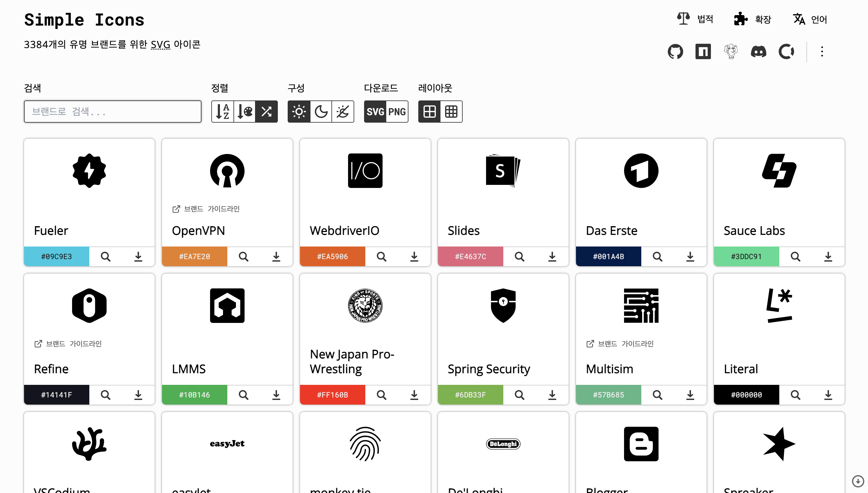Open the three-dot overflow menu
This screenshot has width=868, height=493.
pyautogui.click(x=822, y=51)
